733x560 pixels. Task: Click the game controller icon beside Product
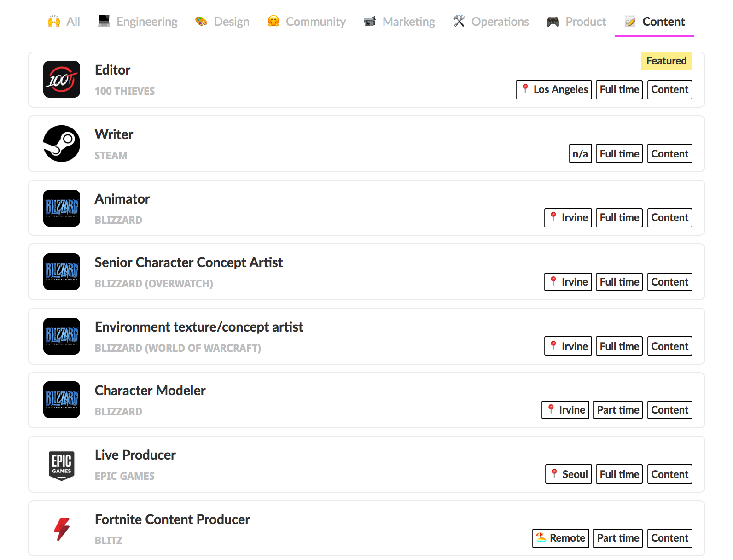[553, 21]
